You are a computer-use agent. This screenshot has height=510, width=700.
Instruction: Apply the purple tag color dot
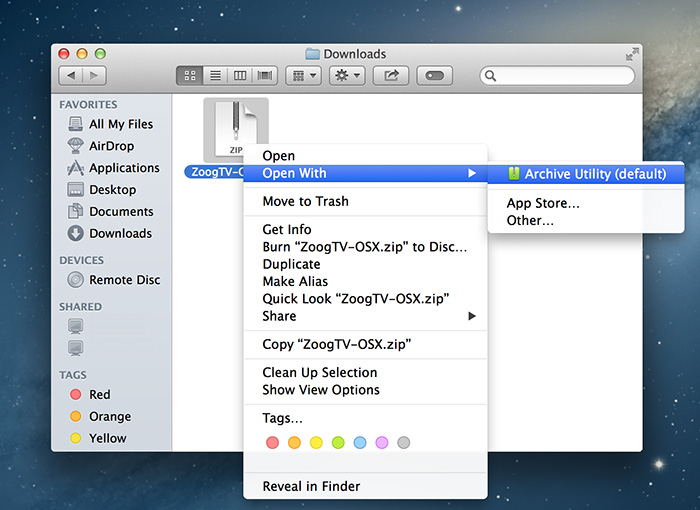382,443
